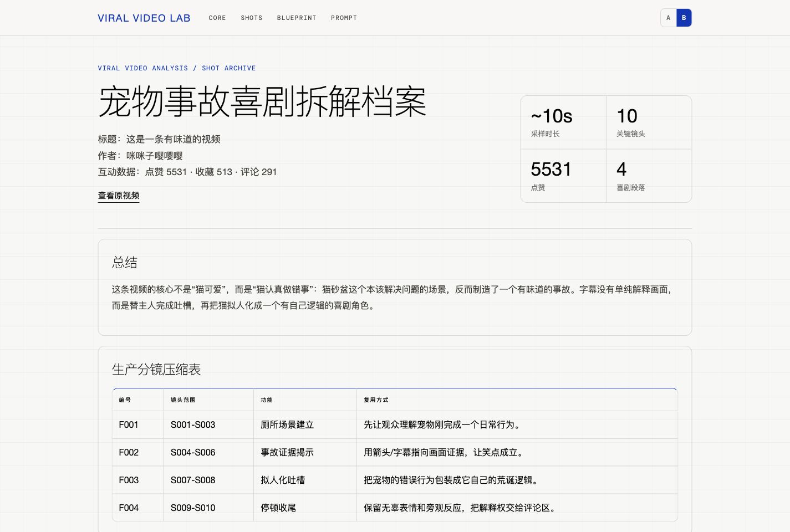Viewport: 790px width, 532px height.
Task: Switch to variant A toggle
Action: tap(669, 18)
